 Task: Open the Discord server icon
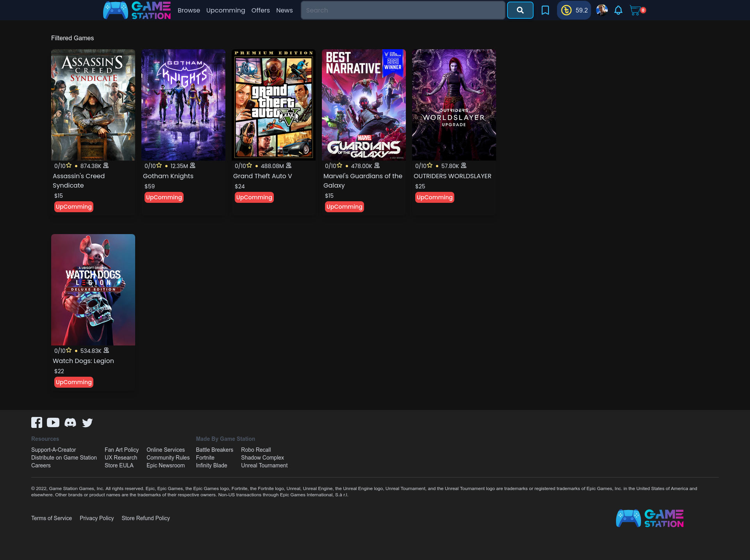(x=70, y=422)
